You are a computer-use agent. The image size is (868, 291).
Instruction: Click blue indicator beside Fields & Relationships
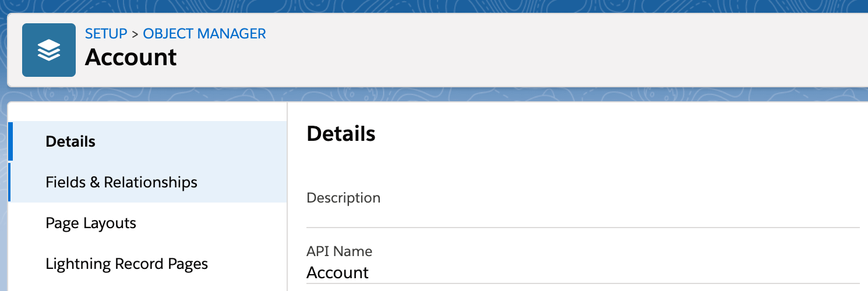coord(9,182)
